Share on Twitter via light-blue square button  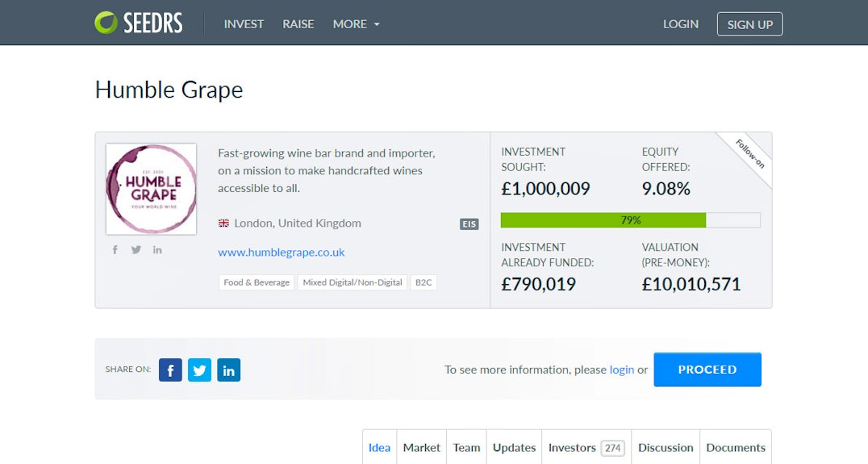click(x=199, y=370)
